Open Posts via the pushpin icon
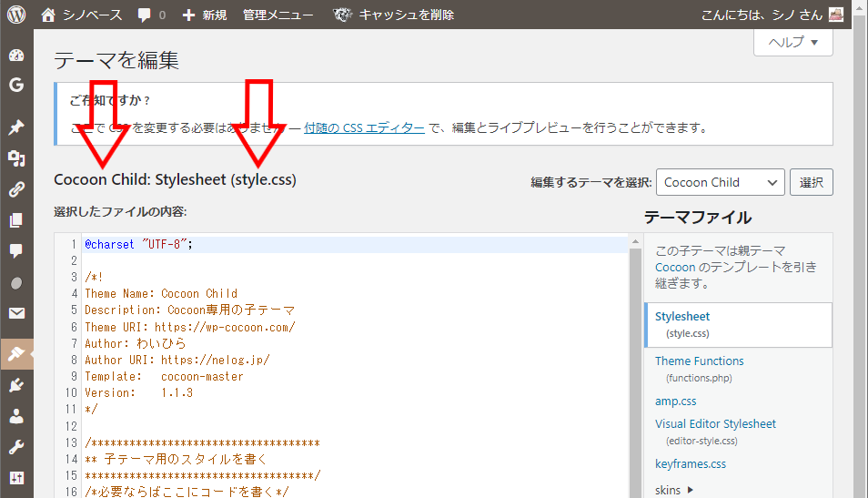Screen dimensions: 868x498 click(x=16, y=127)
